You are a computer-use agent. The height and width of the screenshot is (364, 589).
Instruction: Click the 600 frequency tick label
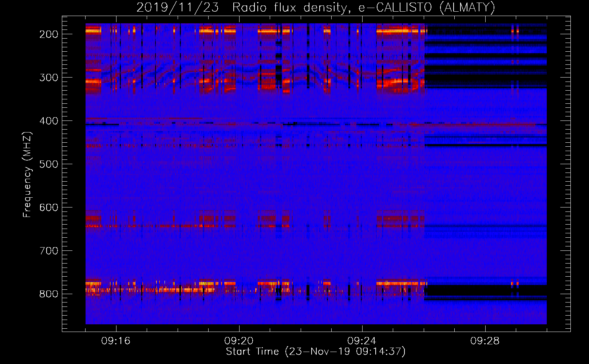click(49, 207)
